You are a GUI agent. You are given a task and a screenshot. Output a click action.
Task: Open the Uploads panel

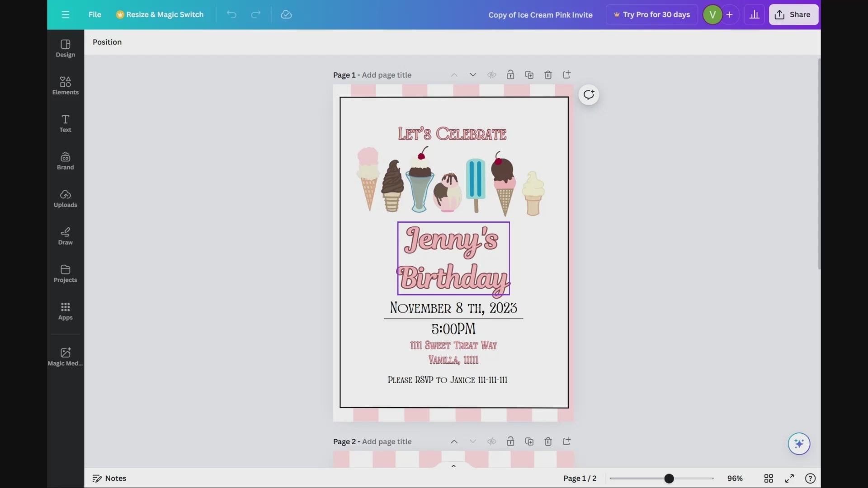(x=66, y=198)
